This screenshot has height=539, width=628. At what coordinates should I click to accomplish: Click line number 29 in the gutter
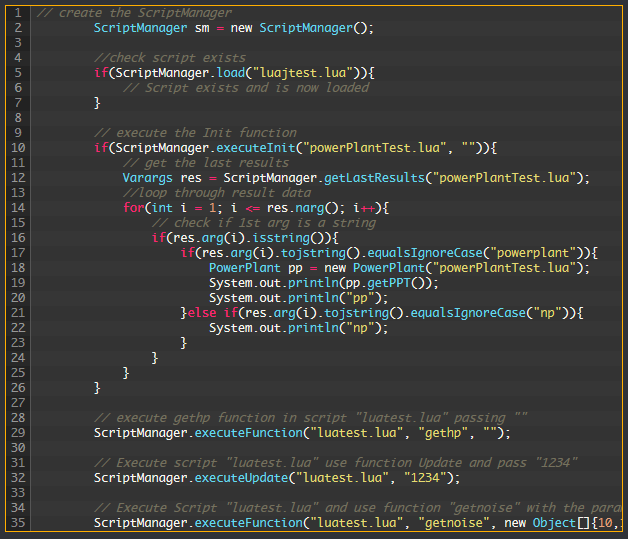(18, 433)
